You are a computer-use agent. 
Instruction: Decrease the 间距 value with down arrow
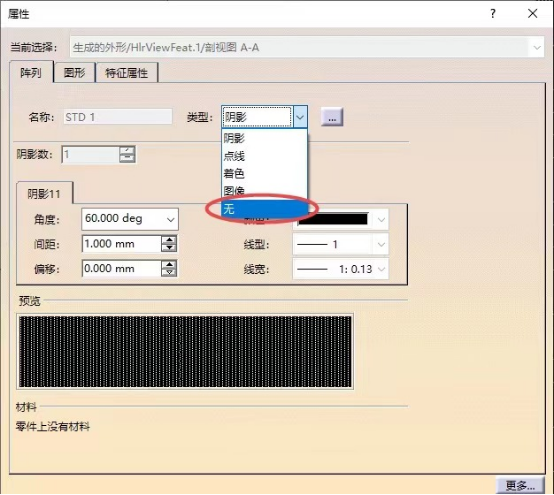coord(169,248)
